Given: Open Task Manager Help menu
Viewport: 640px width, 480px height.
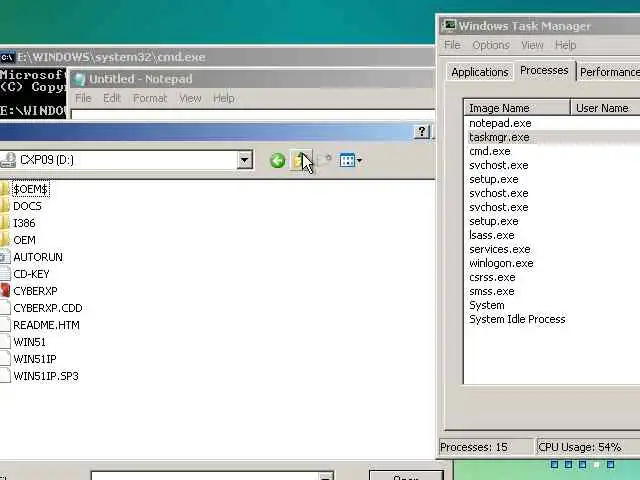Looking at the screenshot, I should tap(565, 45).
